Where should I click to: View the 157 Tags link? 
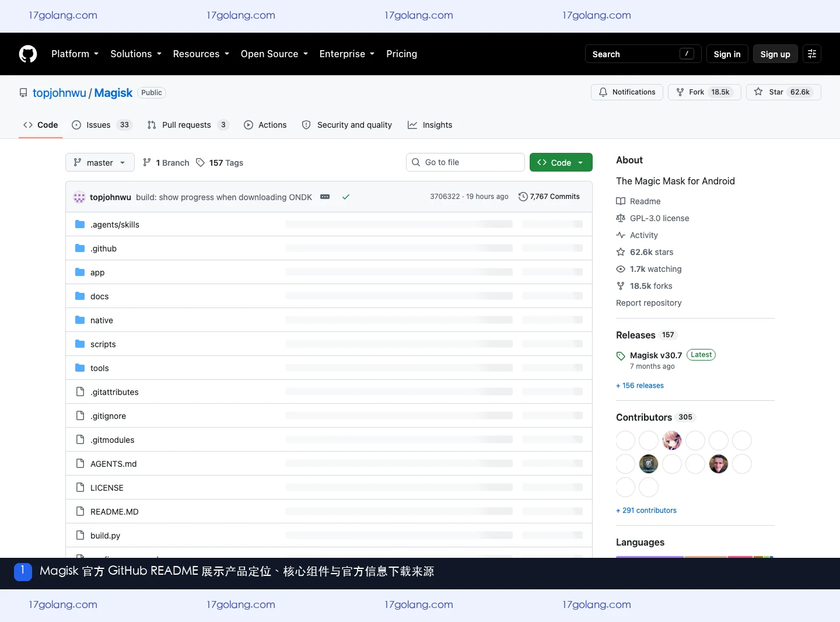click(220, 162)
